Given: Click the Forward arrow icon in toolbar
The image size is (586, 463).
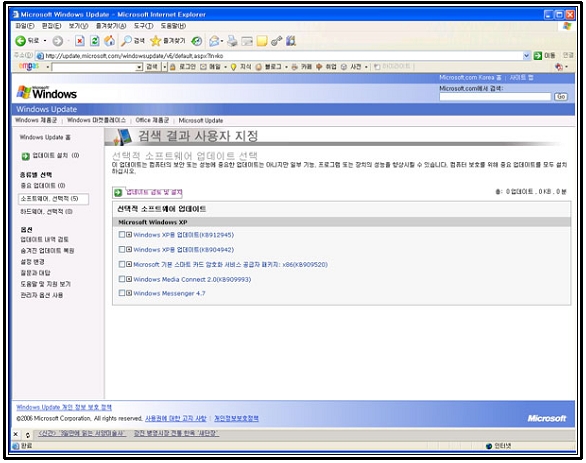Looking at the screenshot, I should tap(58, 41).
